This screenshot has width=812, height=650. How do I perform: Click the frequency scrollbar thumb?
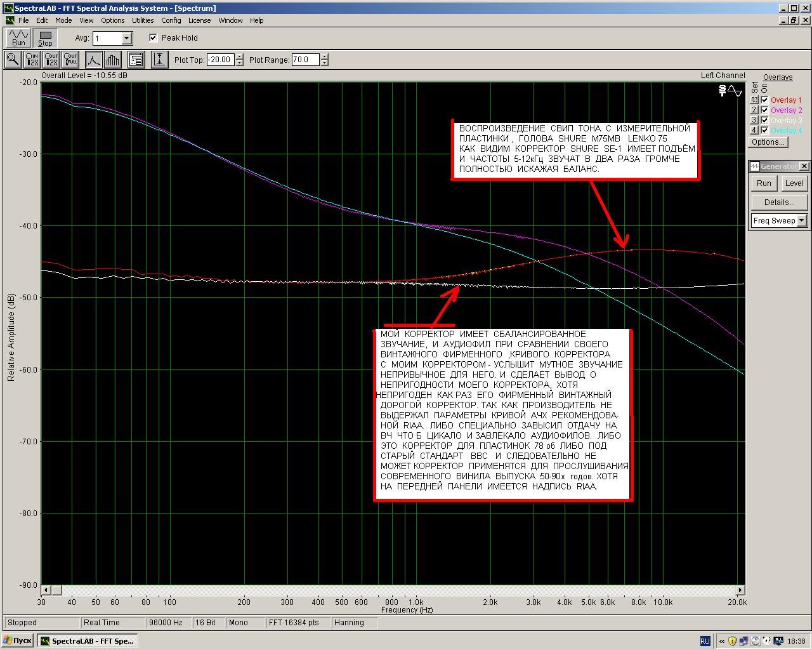point(56,590)
